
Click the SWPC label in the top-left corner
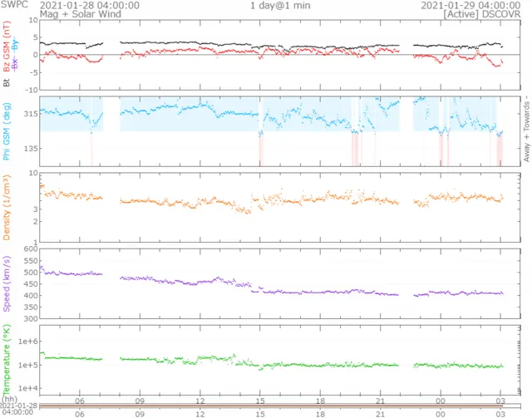pyautogui.click(x=13, y=5)
